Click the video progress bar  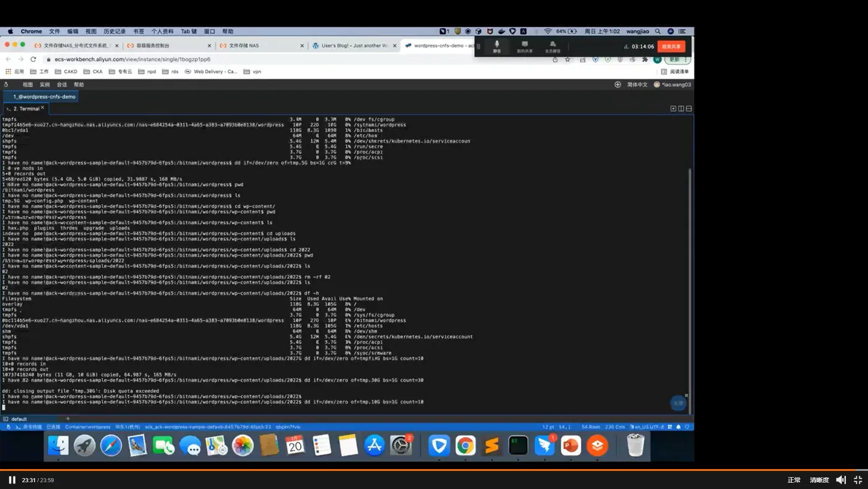434,470
